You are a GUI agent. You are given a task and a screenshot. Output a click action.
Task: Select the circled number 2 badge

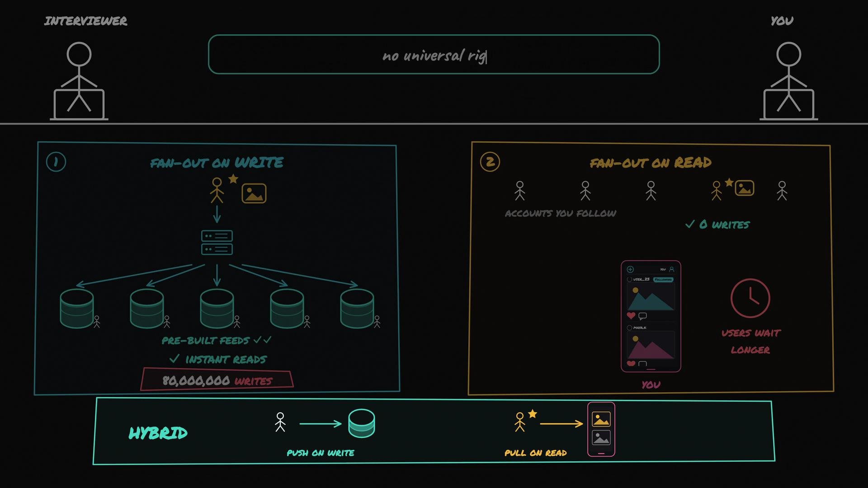coord(490,162)
